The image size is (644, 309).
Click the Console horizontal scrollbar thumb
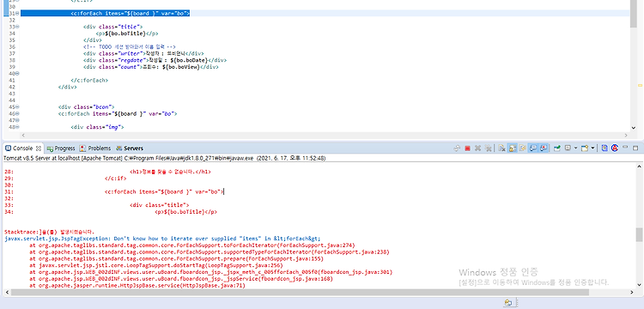[x=300, y=292]
